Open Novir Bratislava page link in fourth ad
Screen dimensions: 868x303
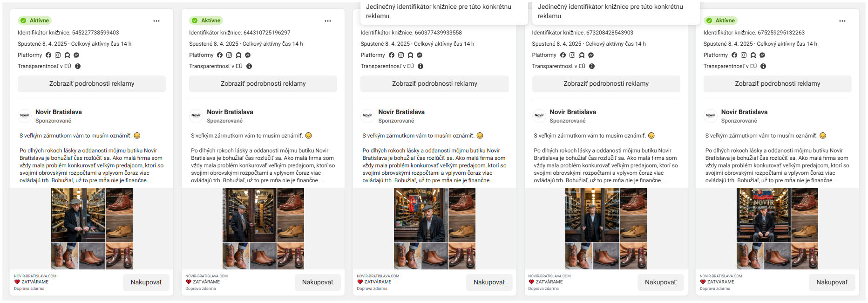(573, 112)
